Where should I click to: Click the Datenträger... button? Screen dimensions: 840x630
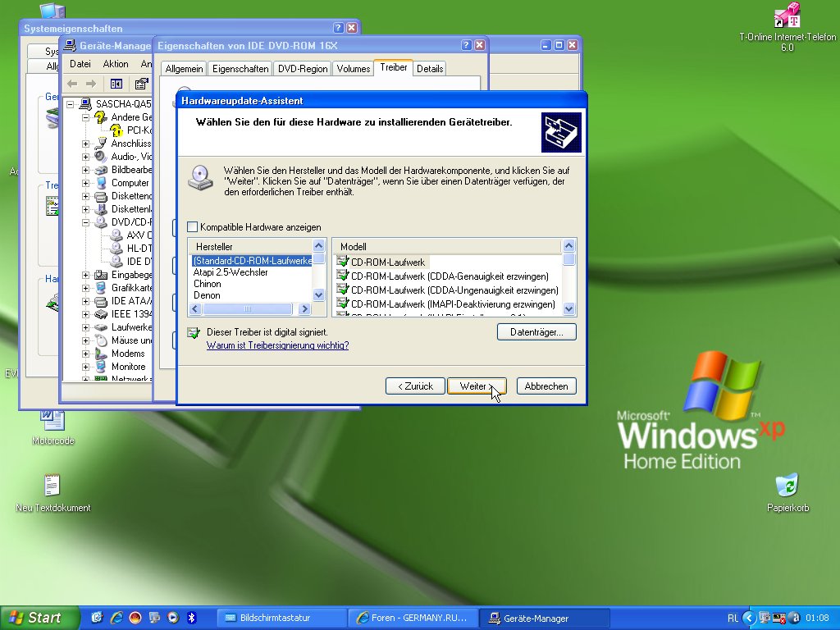point(536,332)
